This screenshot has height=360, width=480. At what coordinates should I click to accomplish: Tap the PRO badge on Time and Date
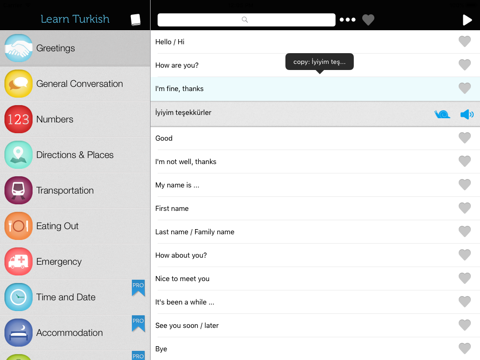click(x=138, y=288)
